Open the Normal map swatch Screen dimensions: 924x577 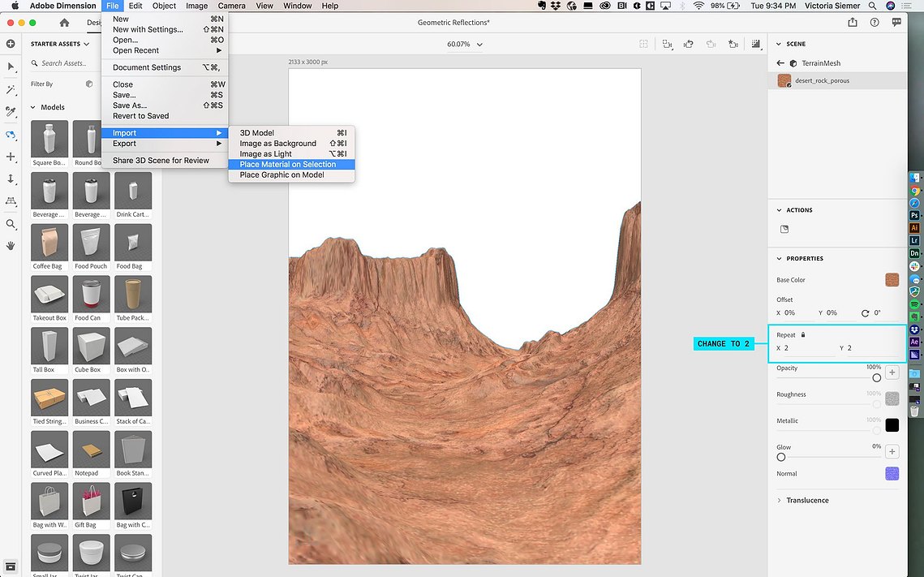click(x=892, y=473)
